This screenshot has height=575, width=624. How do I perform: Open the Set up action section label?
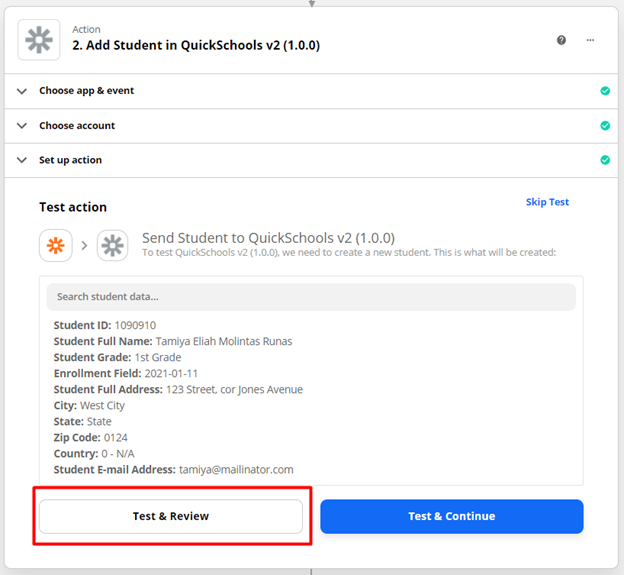tap(70, 160)
